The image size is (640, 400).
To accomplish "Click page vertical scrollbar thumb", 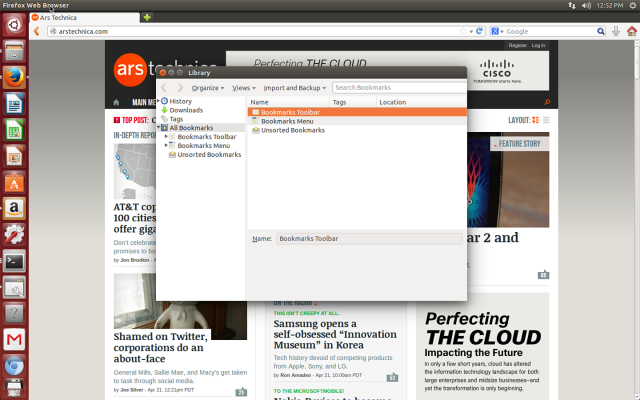I will click(x=637, y=62).
